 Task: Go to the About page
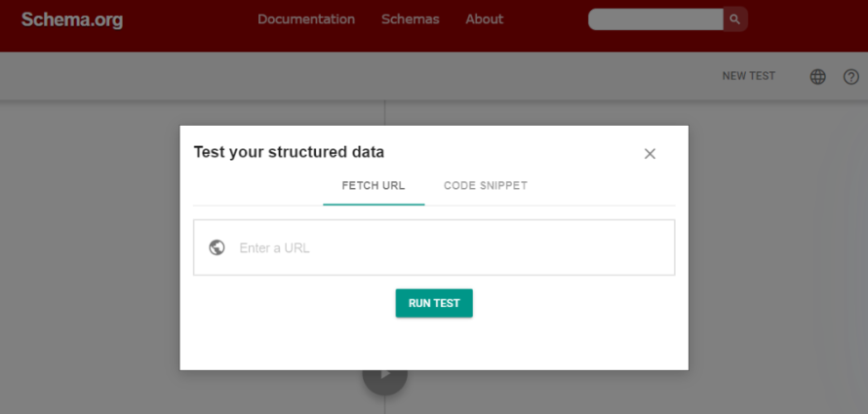[x=485, y=19]
